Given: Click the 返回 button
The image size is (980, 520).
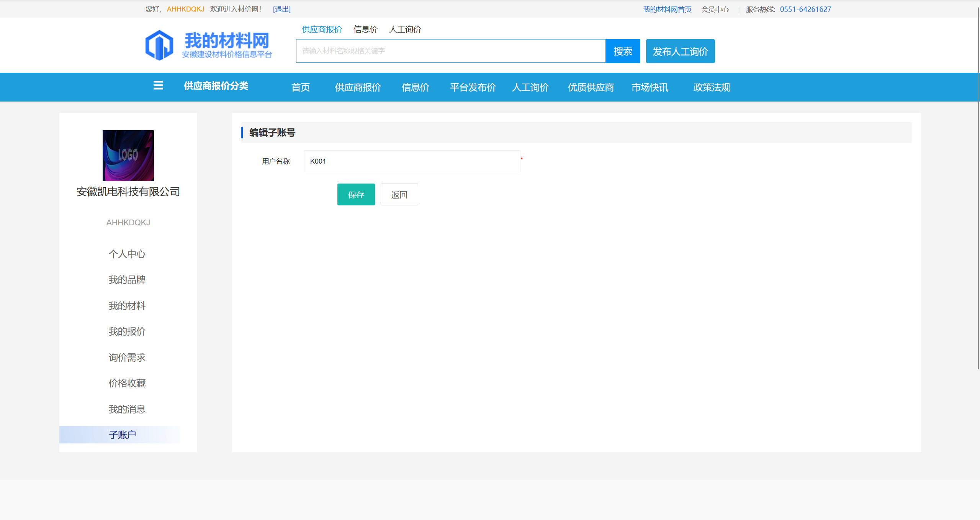Looking at the screenshot, I should coord(399,195).
